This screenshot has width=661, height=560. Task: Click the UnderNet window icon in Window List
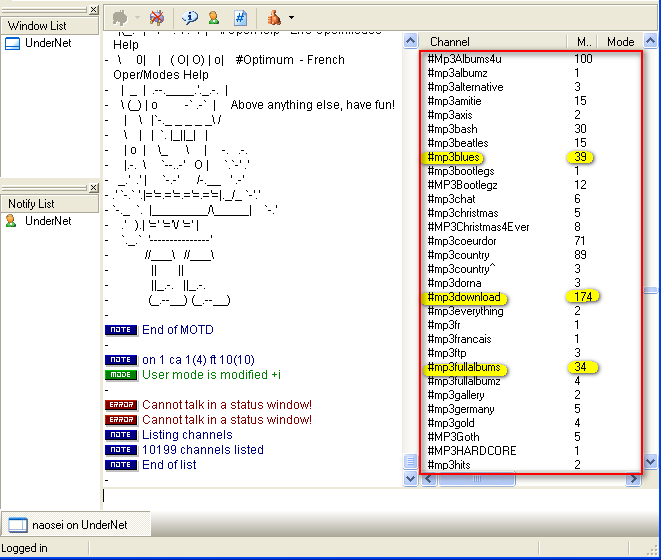point(13,43)
